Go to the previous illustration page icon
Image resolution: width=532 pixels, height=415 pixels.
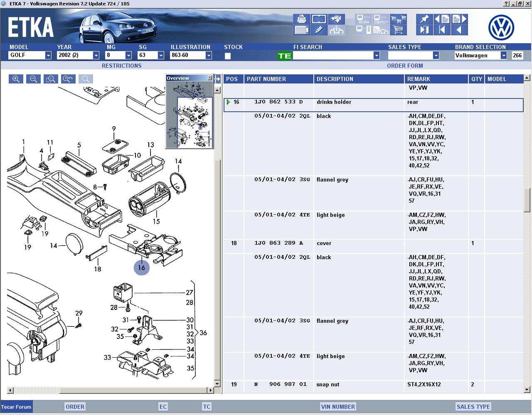[x=442, y=19]
